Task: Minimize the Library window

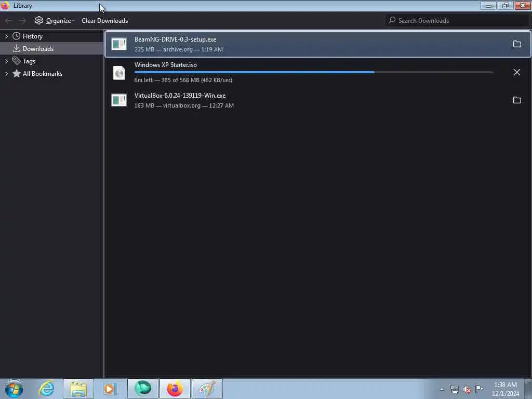Action: pos(488,5)
